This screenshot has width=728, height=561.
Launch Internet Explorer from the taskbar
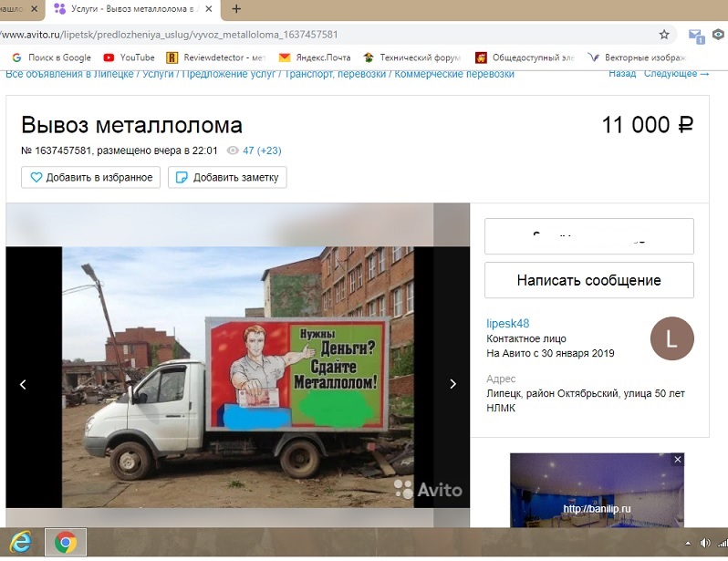pos(20,543)
